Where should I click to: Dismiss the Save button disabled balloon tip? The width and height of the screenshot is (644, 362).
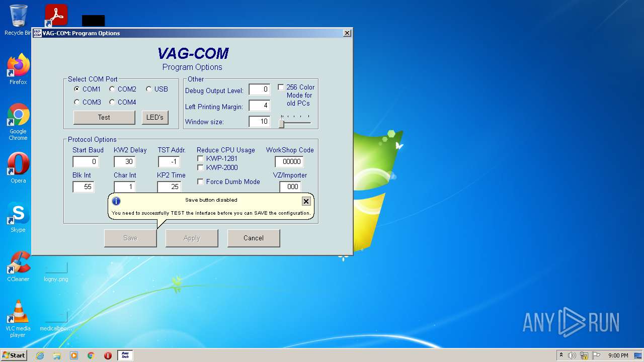tap(306, 201)
